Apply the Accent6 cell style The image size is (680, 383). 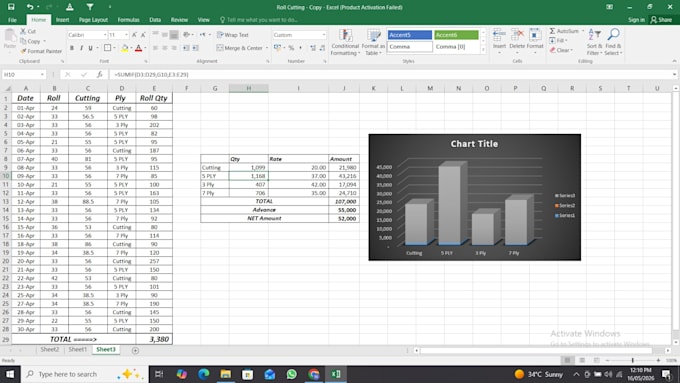click(x=456, y=35)
